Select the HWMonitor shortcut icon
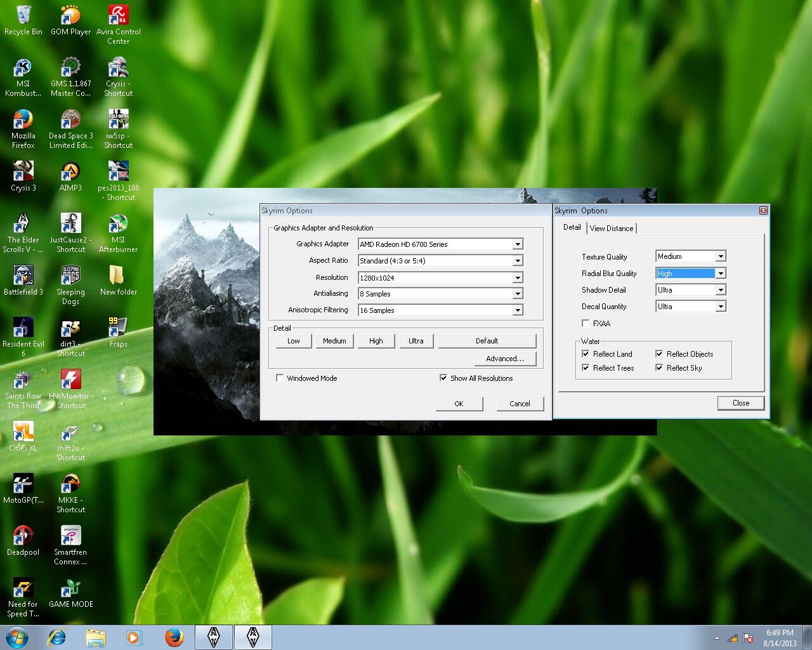The width and height of the screenshot is (812, 650). 70,389
